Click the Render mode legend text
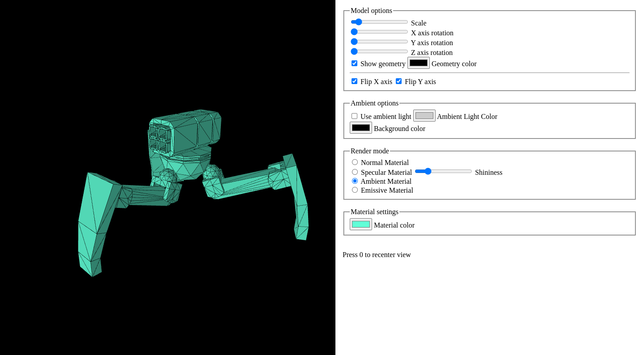 tap(370, 151)
